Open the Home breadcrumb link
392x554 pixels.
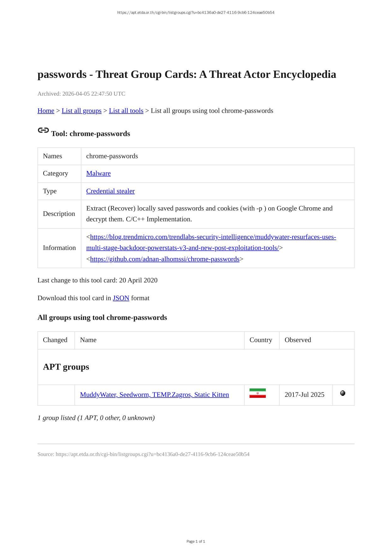pyautogui.click(x=46, y=111)
